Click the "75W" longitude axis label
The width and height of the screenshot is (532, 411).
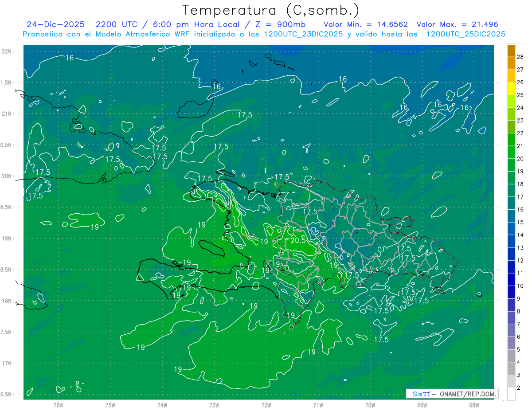pos(110,405)
